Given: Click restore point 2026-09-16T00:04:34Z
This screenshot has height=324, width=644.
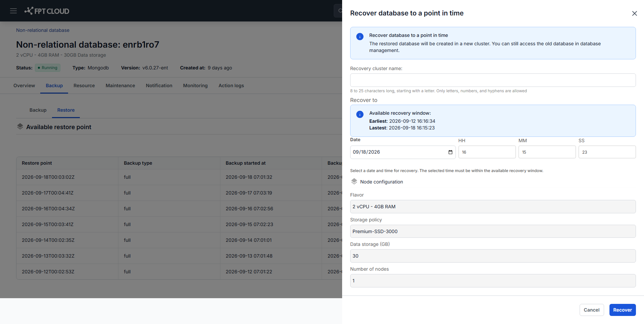Looking at the screenshot, I should [x=48, y=209].
